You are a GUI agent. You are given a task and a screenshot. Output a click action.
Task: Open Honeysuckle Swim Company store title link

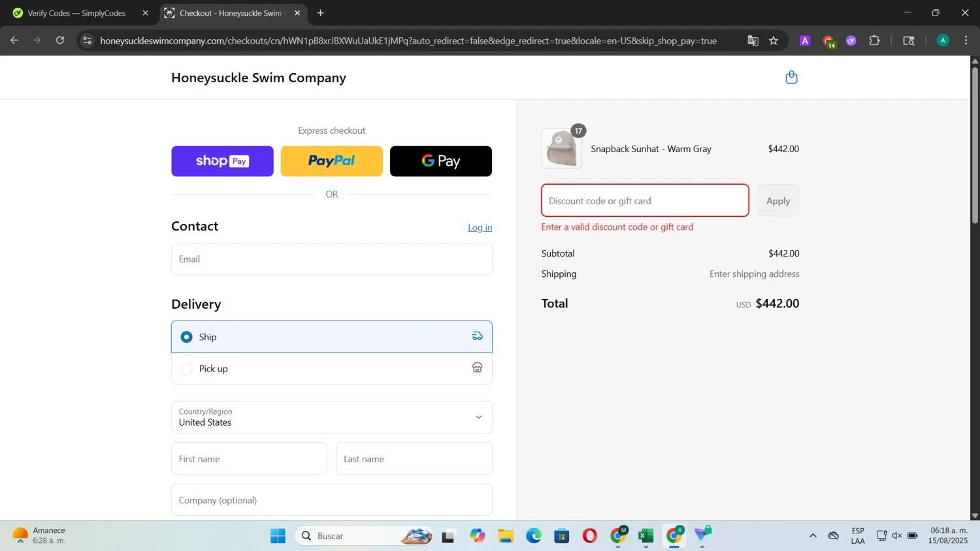tap(259, 78)
